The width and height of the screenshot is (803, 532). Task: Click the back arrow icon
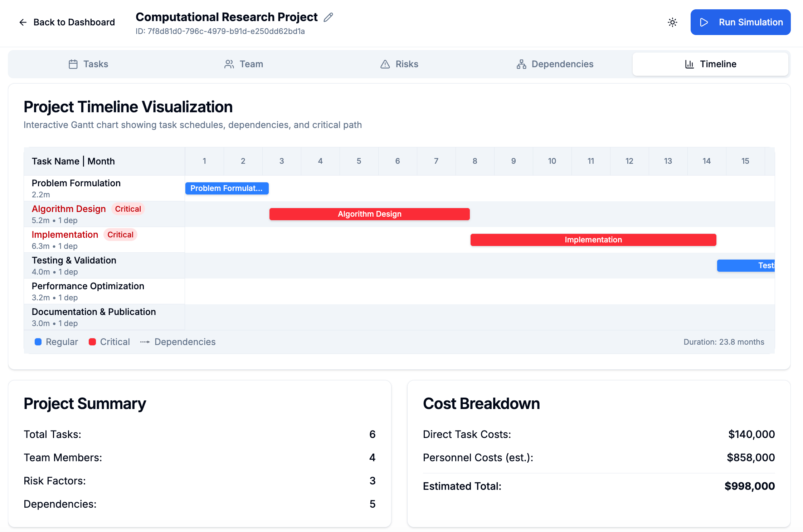point(23,22)
